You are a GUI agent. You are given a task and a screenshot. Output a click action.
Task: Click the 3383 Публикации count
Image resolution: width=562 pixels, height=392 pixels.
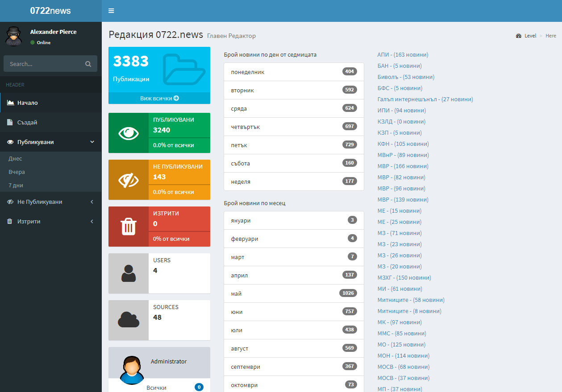click(x=131, y=61)
